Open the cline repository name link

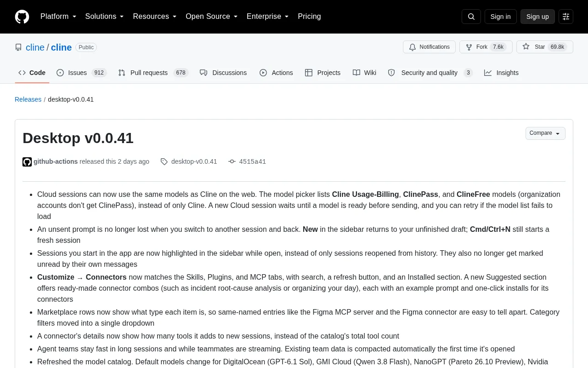tap(61, 47)
